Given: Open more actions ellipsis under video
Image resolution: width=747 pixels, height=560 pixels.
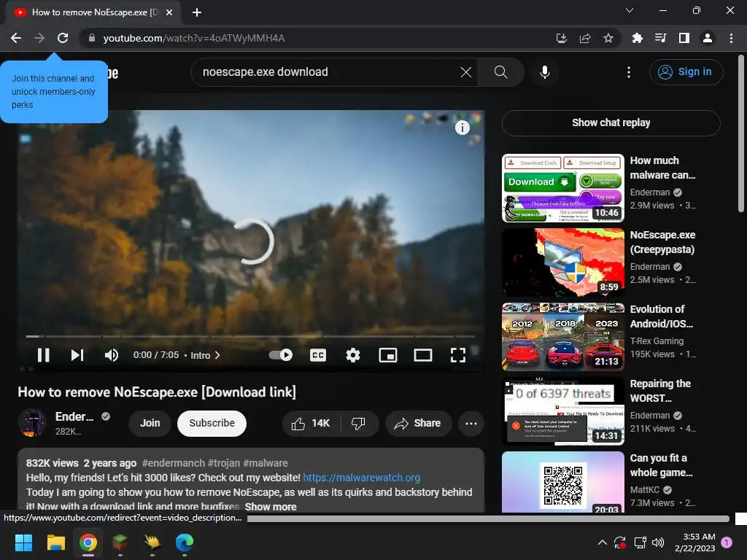Looking at the screenshot, I should (471, 424).
